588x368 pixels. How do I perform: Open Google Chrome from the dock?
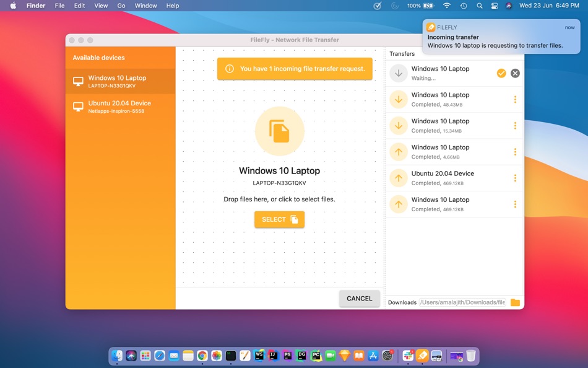[x=202, y=355]
